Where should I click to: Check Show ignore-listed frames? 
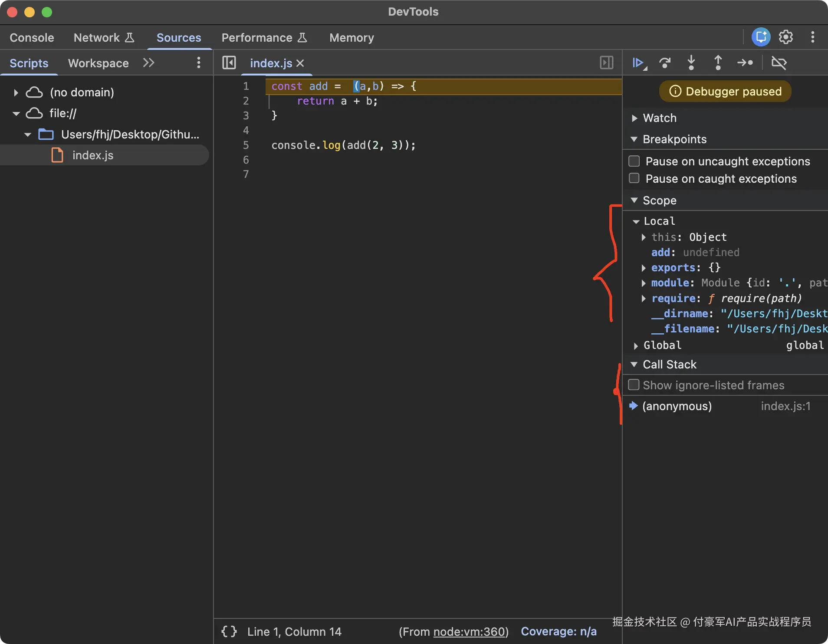click(634, 385)
